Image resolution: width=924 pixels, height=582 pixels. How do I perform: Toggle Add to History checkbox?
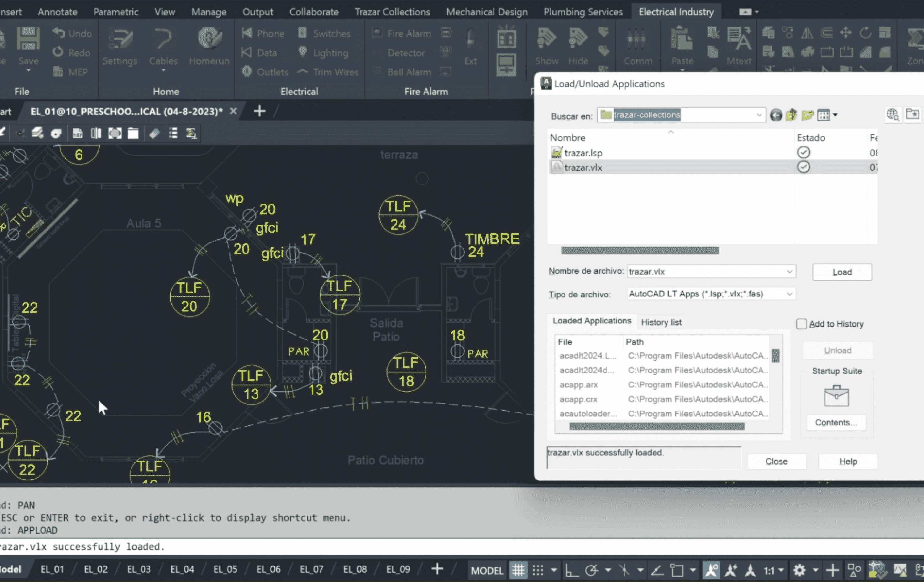pyautogui.click(x=801, y=324)
